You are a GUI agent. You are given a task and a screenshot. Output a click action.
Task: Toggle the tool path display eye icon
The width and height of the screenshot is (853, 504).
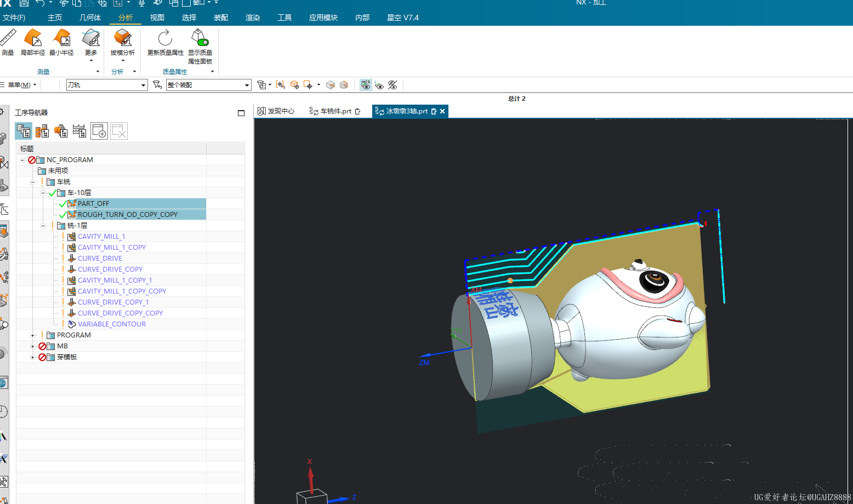(379, 85)
